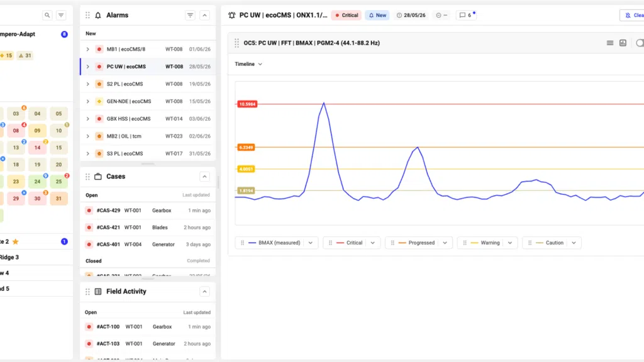Expand the GBX HSS | ecoCMS alarm

coord(87,119)
